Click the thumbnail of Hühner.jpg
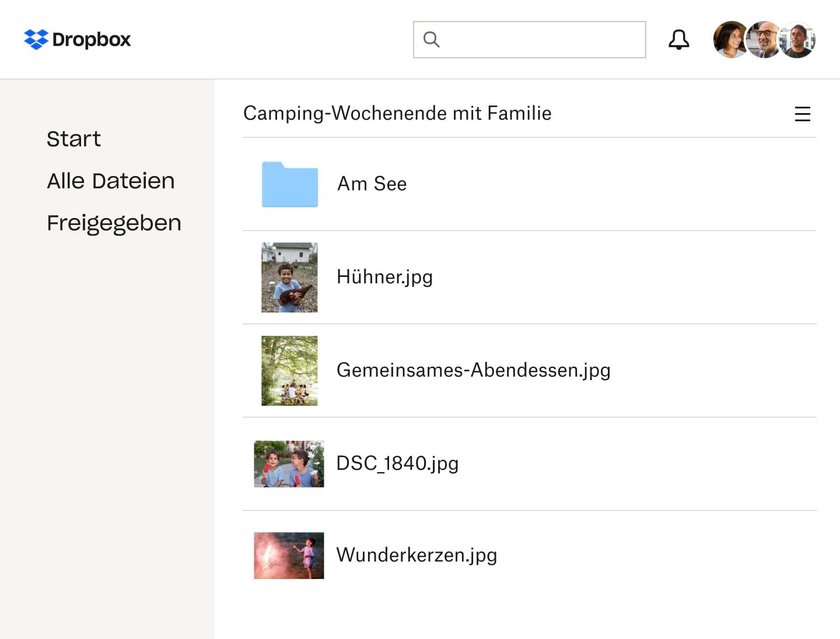This screenshot has height=639, width=840. tap(290, 278)
